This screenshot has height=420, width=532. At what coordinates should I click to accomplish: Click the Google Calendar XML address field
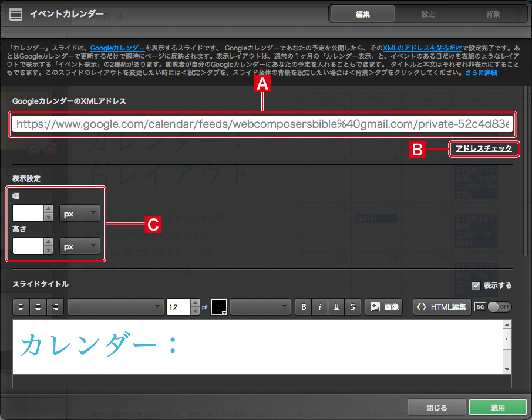tap(262, 124)
